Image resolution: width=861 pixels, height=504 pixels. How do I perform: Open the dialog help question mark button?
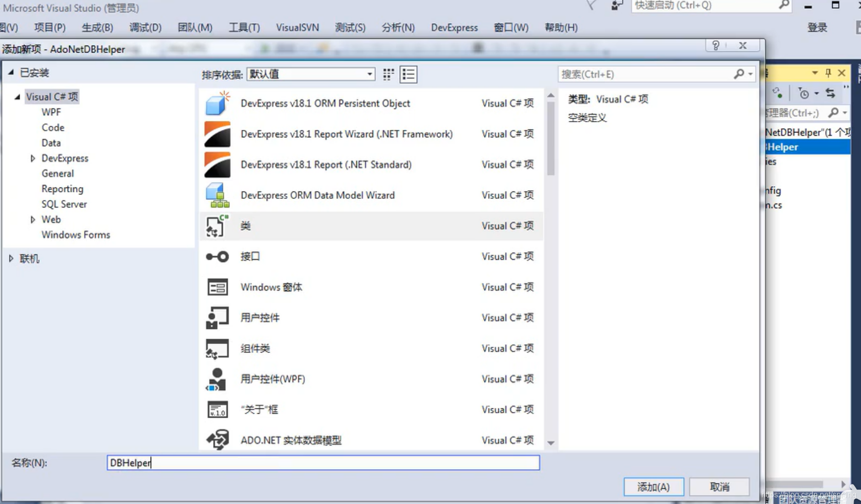(716, 46)
